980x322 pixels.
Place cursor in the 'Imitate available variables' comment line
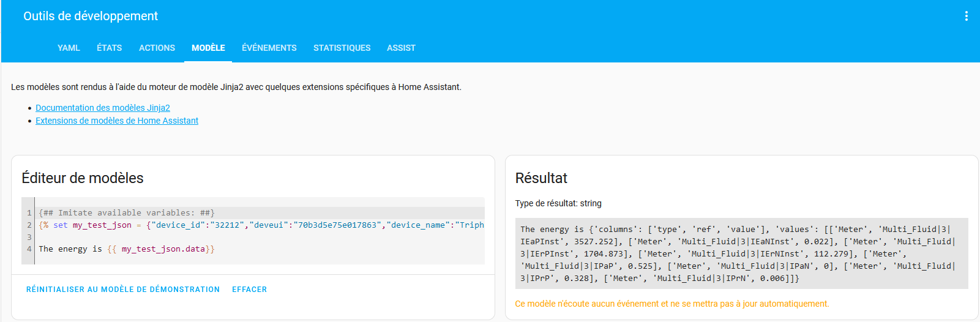(127, 213)
